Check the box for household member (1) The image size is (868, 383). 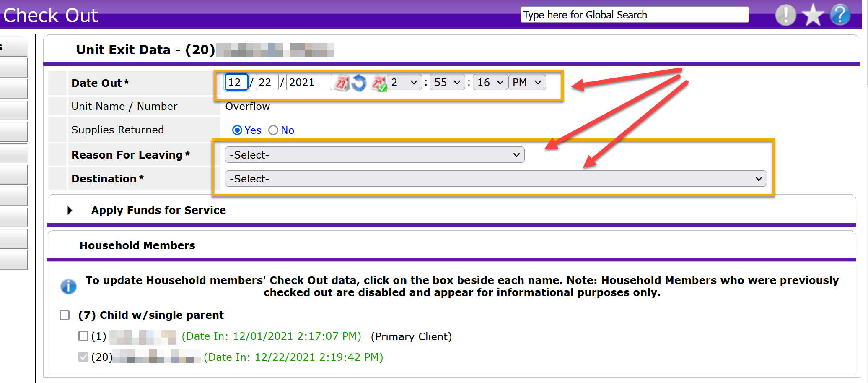(83, 336)
